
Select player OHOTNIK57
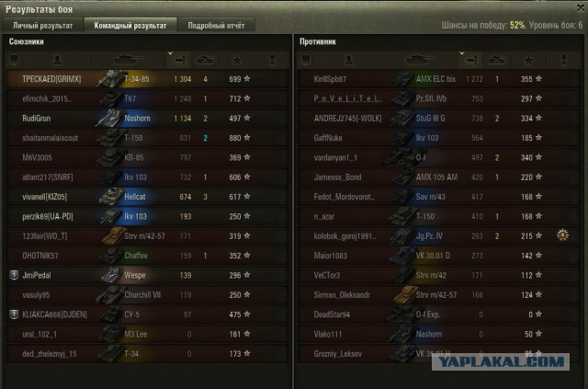pos(40,256)
